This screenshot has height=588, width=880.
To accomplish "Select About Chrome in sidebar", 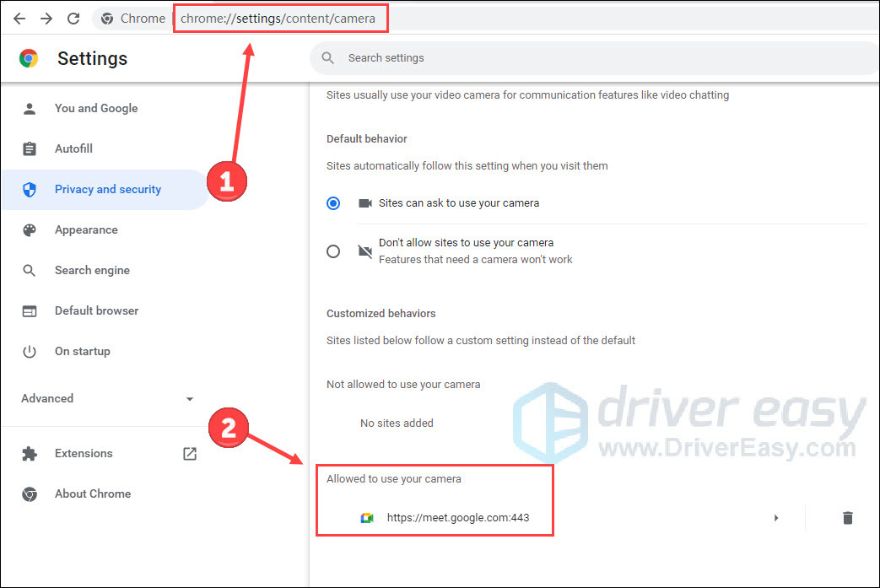I will pos(93,494).
